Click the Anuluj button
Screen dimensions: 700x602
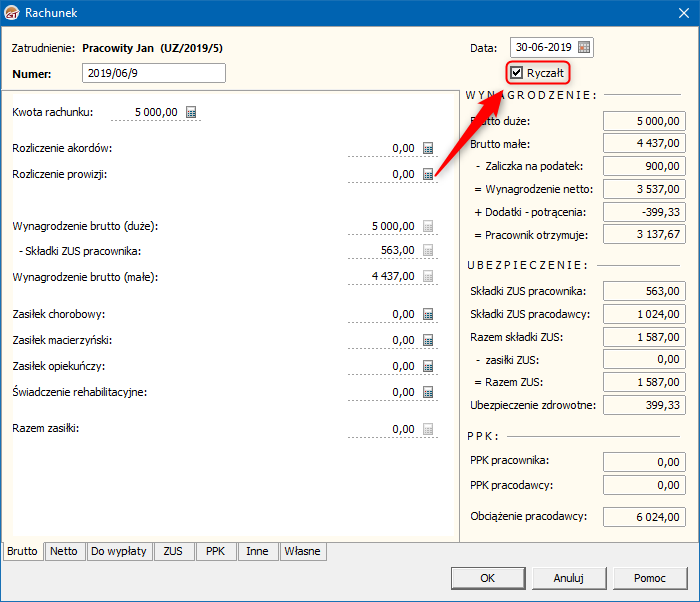(569, 578)
